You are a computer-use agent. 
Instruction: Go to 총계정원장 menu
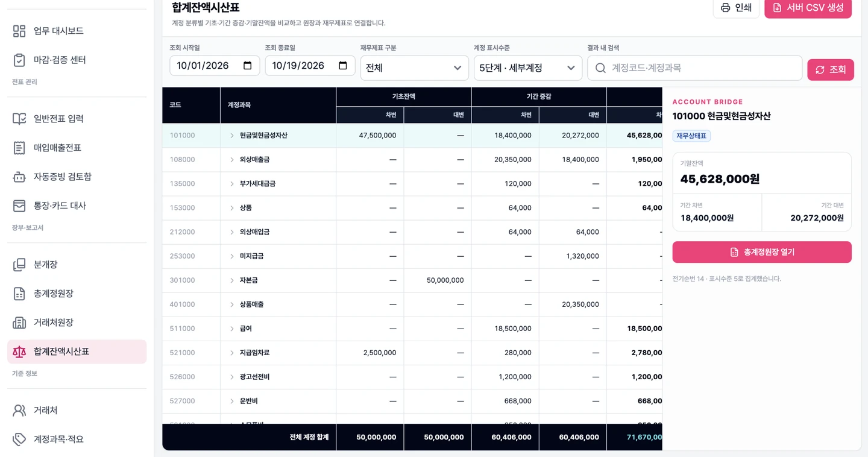click(77, 294)
